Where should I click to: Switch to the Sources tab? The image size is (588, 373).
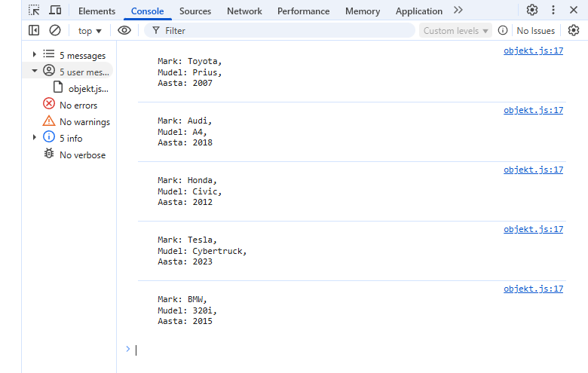tap(195, 11)
